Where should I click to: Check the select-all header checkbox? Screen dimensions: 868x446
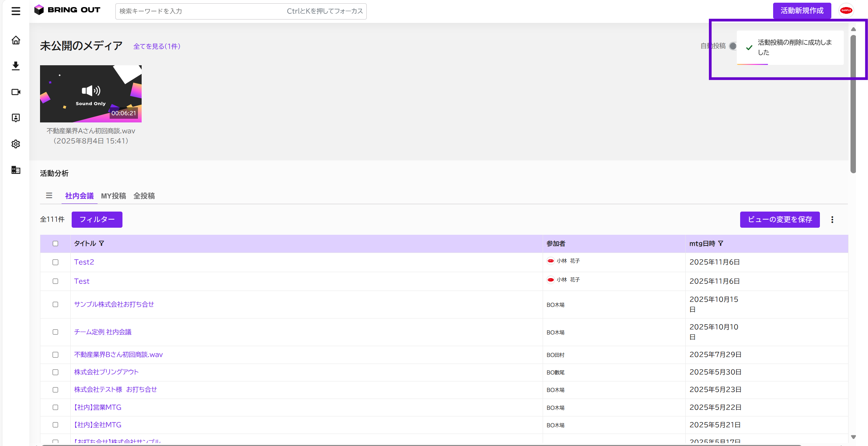tap(55, 244)
